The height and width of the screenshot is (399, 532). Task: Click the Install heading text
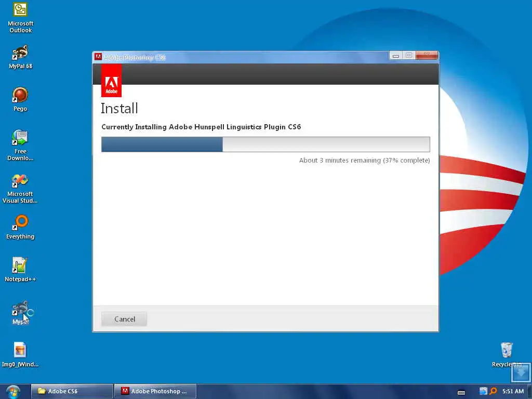click(x=119, y=109)
